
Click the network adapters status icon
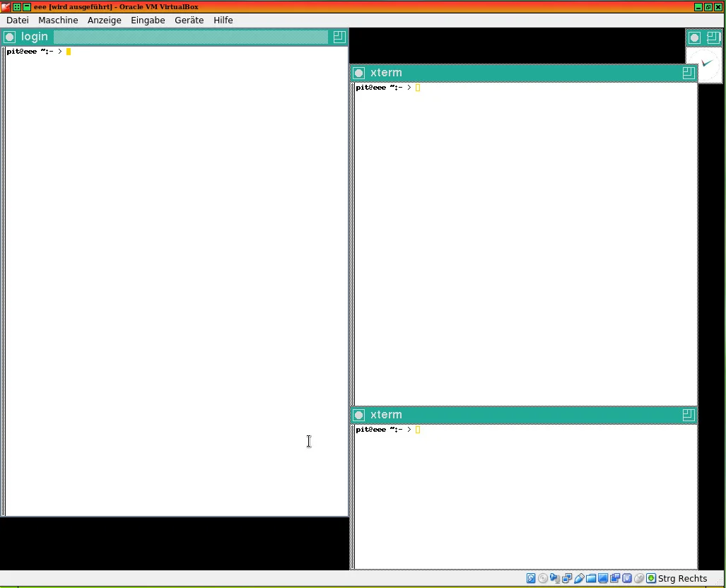pyautogui.click(x=567, y=578)
